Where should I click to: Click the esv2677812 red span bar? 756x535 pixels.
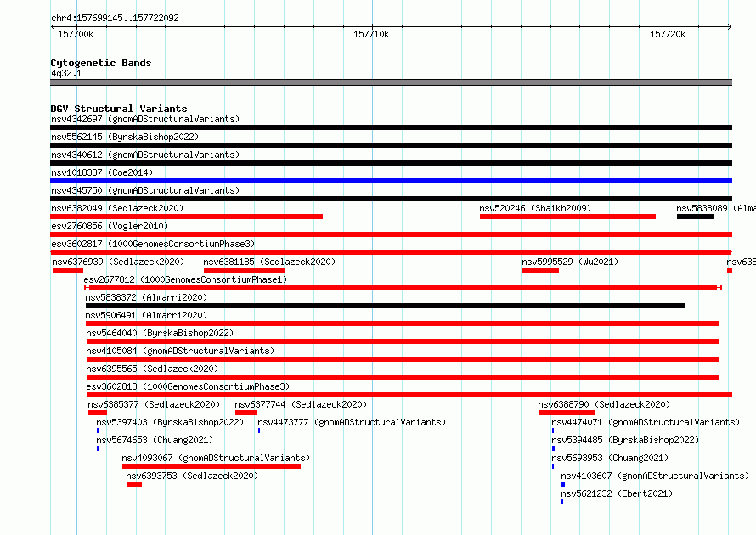tap(403, 288)
